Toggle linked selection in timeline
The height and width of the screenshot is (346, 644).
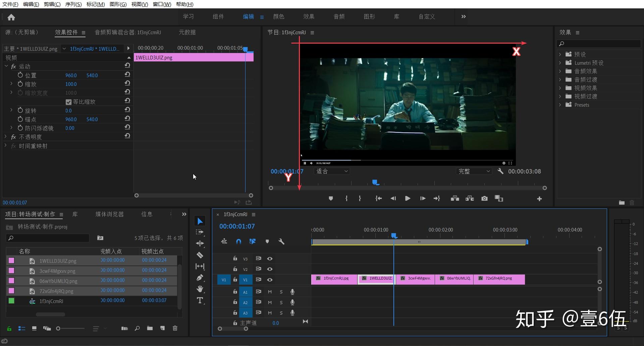click(253, 241)
